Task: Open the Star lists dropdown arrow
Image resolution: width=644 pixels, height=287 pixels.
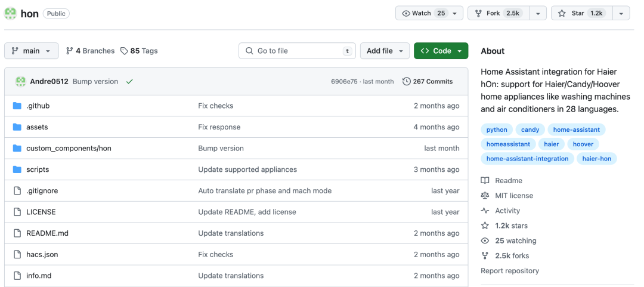Action: [x=621, y=13]
